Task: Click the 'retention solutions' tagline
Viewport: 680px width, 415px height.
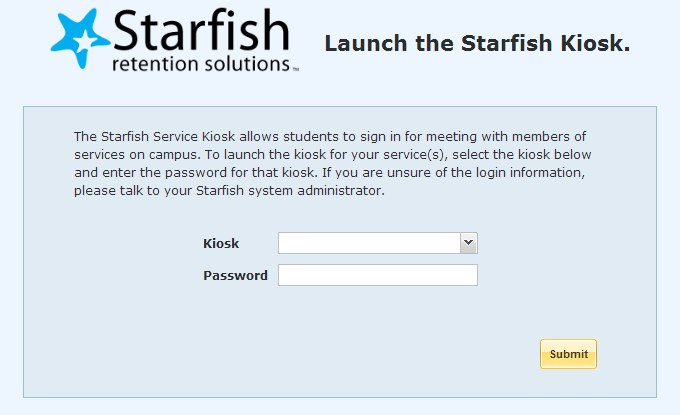Action: (x=201, y=64)
